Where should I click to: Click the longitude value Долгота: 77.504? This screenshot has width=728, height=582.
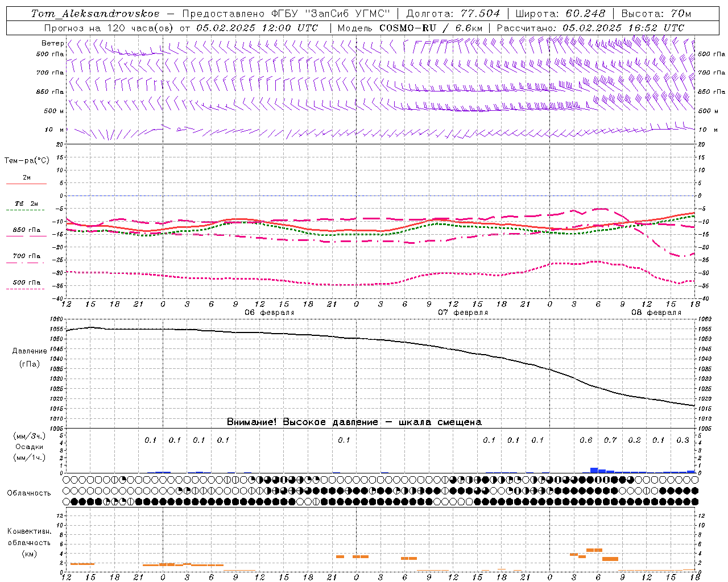(453, 14)
